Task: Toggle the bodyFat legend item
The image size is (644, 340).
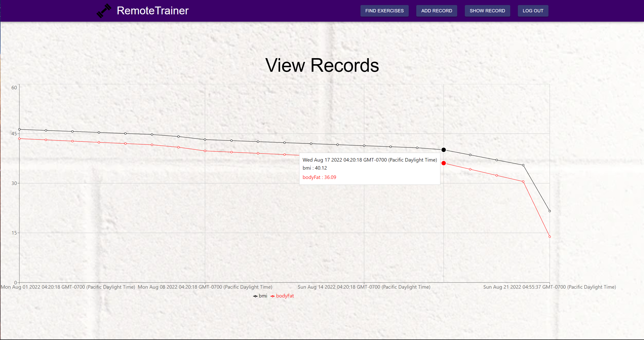Action: 285,296
